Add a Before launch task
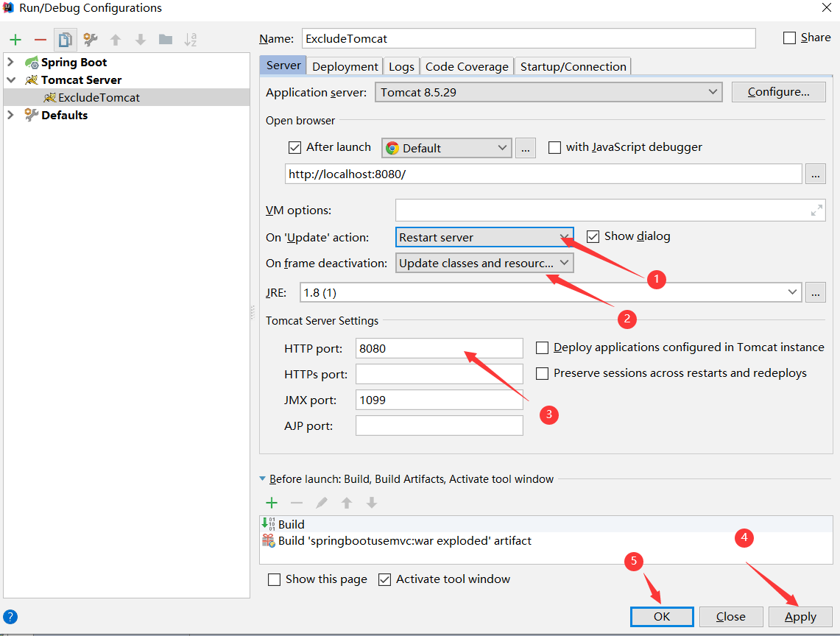The image size is (840, 636). (x=272, y=503)
